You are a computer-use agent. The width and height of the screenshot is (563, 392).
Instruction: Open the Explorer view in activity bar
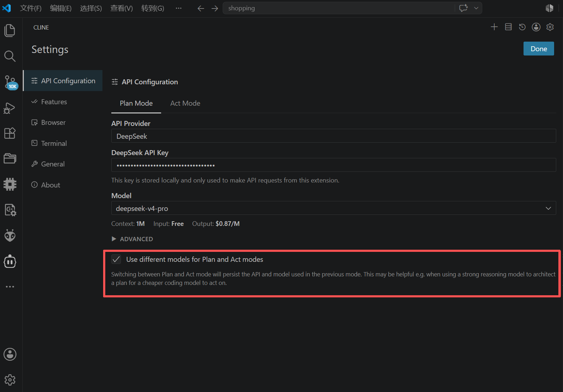coord(10,31)
